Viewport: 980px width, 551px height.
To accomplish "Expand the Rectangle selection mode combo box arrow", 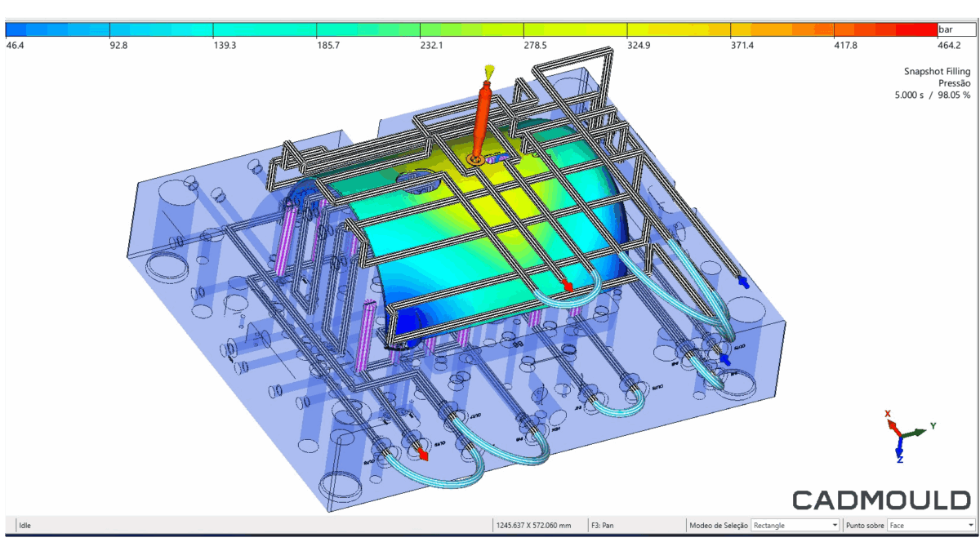I will [x=835, y=525].
